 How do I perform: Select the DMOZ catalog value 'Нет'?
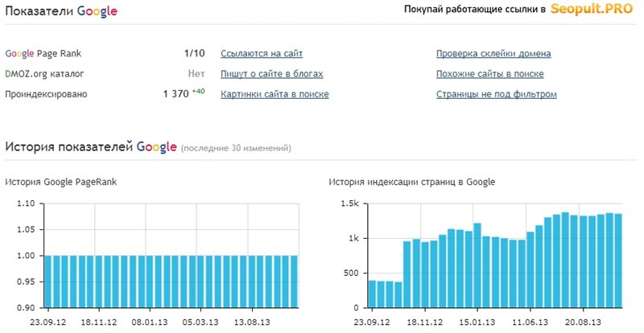click(x=196, y=73)
